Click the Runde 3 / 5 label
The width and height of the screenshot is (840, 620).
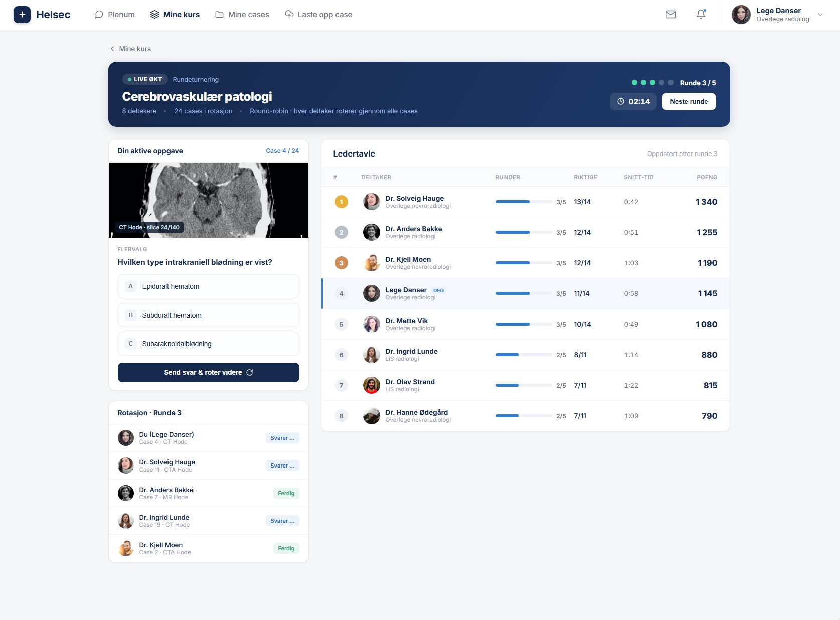tap(698, 83)
